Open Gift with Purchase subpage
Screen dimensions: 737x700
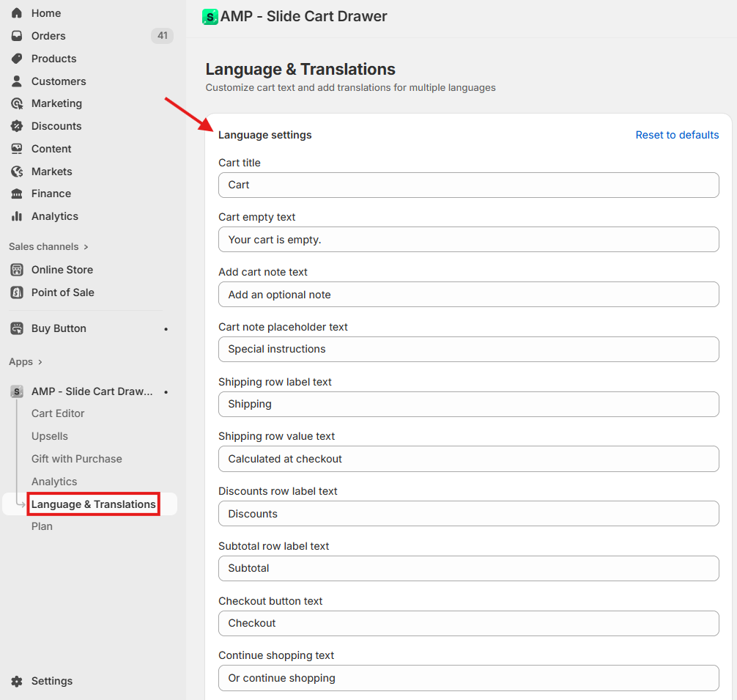coord(77,459)
